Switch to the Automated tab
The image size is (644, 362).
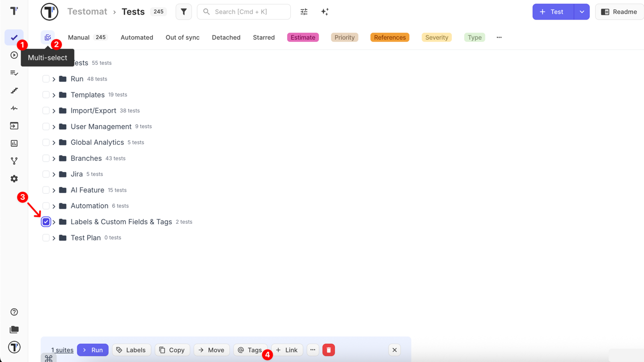137,37
